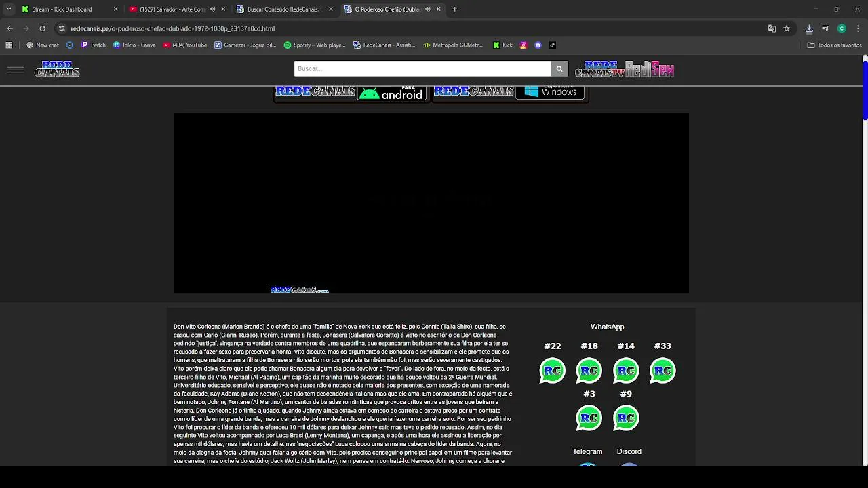Viewport: 868px width, 488px height.
Task: View site information icon in address bar
Action: pos(62,28)
